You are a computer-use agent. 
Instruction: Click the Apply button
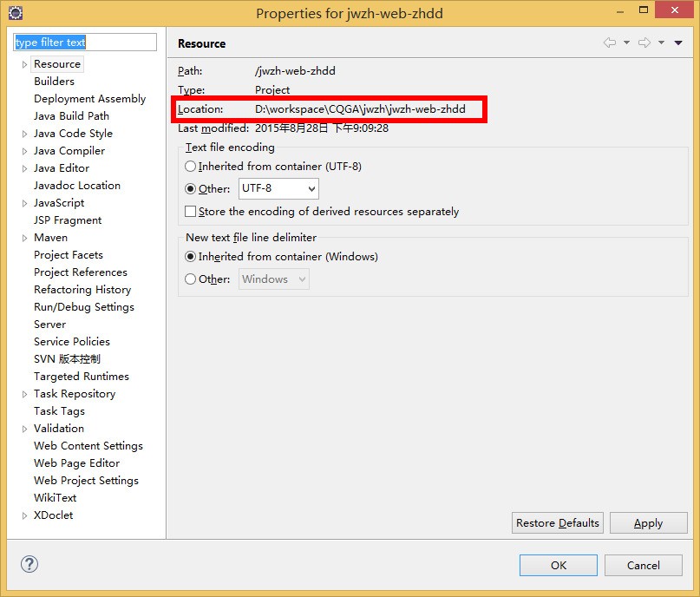coord(648,523)
